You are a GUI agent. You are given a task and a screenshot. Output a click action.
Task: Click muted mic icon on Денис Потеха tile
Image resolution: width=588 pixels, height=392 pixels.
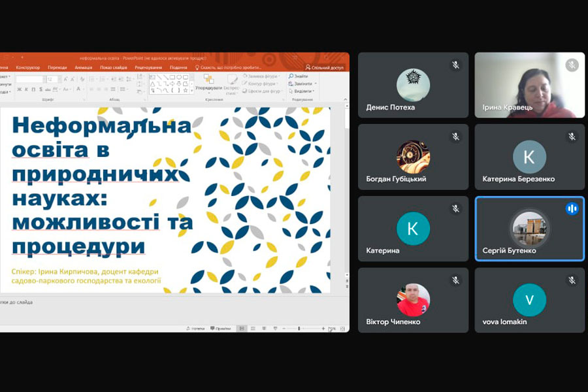455,65
